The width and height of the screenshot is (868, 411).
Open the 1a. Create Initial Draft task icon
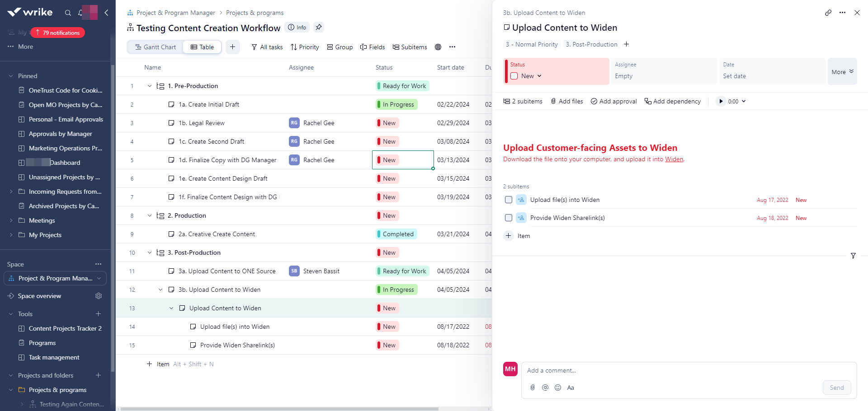[x=171, y=104]
